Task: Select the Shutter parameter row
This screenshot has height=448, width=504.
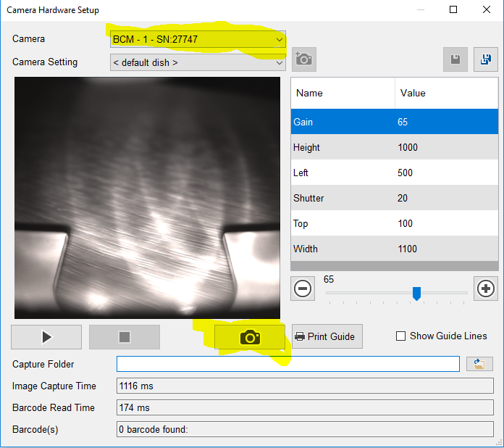Action: click(x=394, y=198)
